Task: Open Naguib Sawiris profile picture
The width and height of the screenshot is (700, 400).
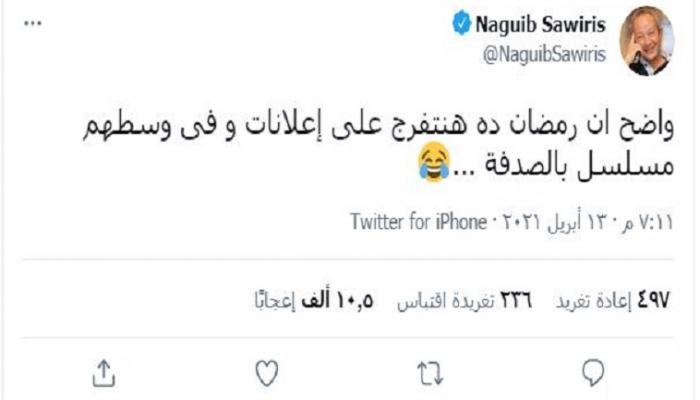Action: (x=646, y=41)
